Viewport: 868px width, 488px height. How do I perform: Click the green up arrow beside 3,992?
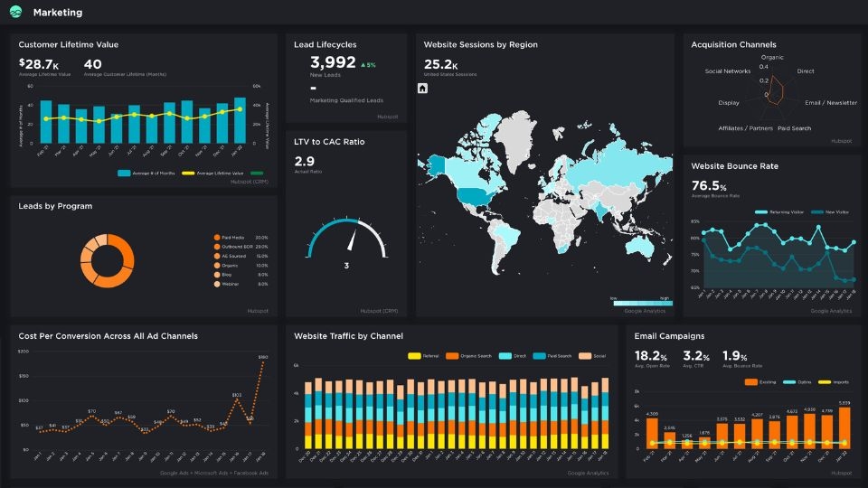363,65
